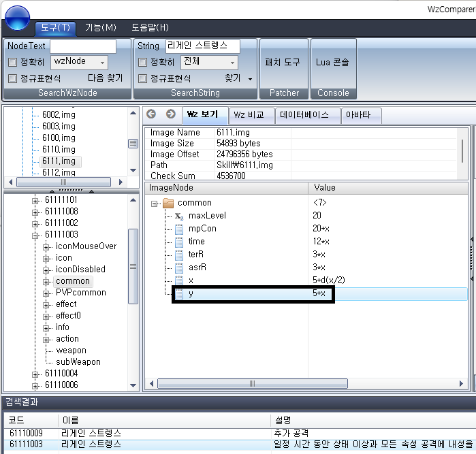
Task: Expand the PVPcommon node
Action: pos(46,293)
